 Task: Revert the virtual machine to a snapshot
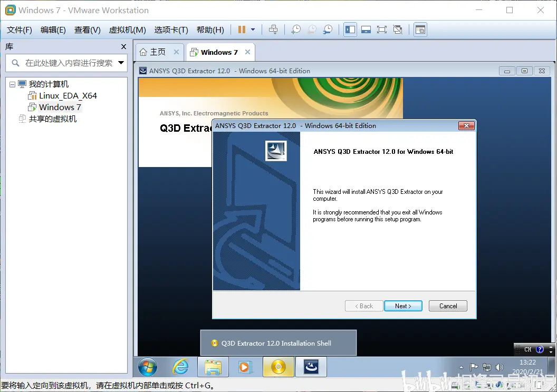(x=312, y=30)
